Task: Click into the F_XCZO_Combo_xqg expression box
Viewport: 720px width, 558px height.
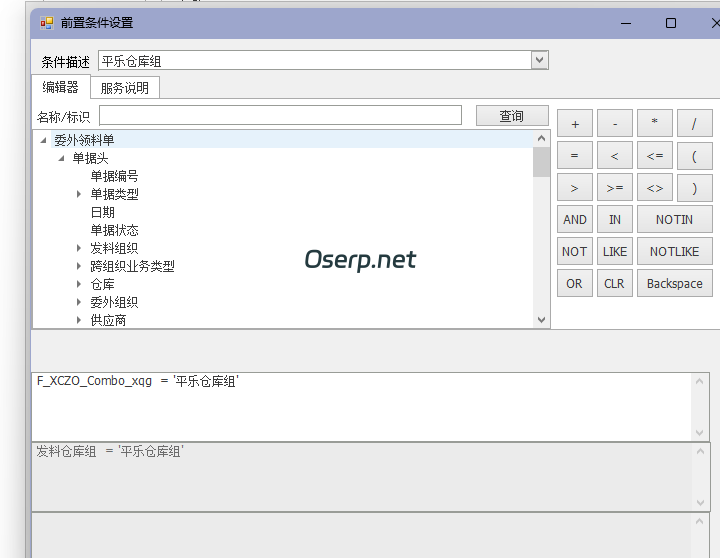Action: pos(361,407)
